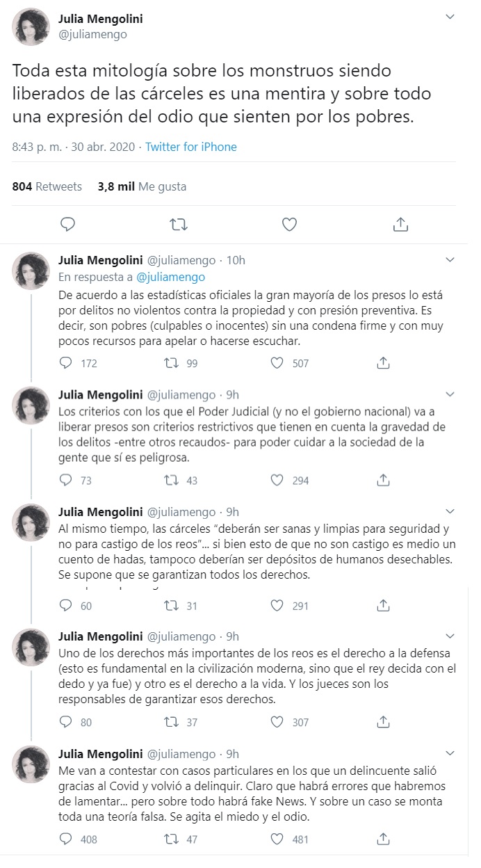Image resolution: width=481 pixels, height=868 pixels.
Task: Reply to the tweet with 408 replies
Action: [66, 839]
